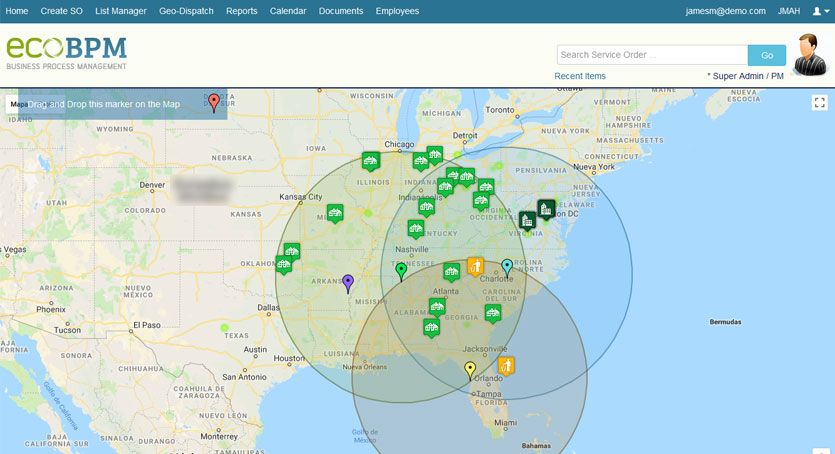Click the green store marker in Kentucky
The width and height of the screenshot is (835, 454).
pos(416,229)
